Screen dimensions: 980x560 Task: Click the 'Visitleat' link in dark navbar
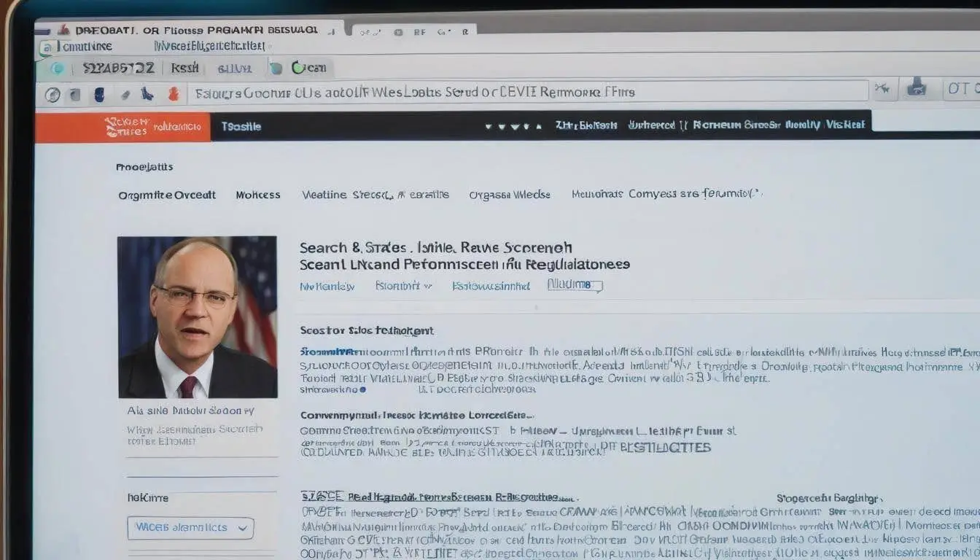click(845, 125)
